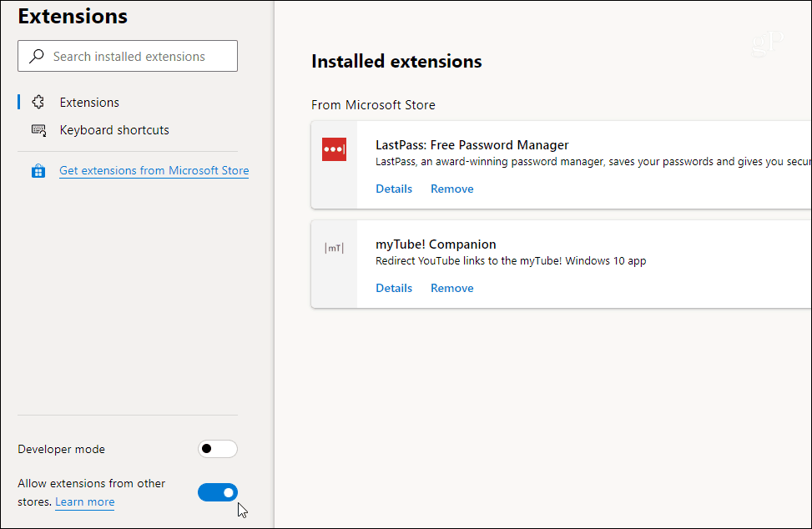Click the Developer mode label
The height and width of the screenshot is (529, 812).
[x=61, y=449]
